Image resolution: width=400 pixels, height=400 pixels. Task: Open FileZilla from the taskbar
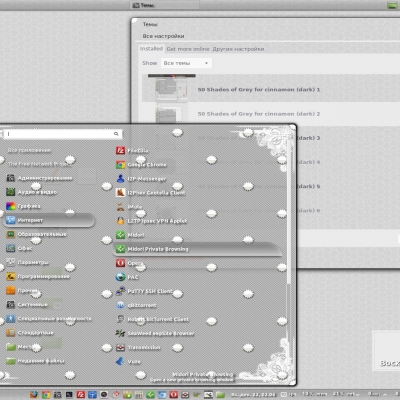(x=81, y=395)
